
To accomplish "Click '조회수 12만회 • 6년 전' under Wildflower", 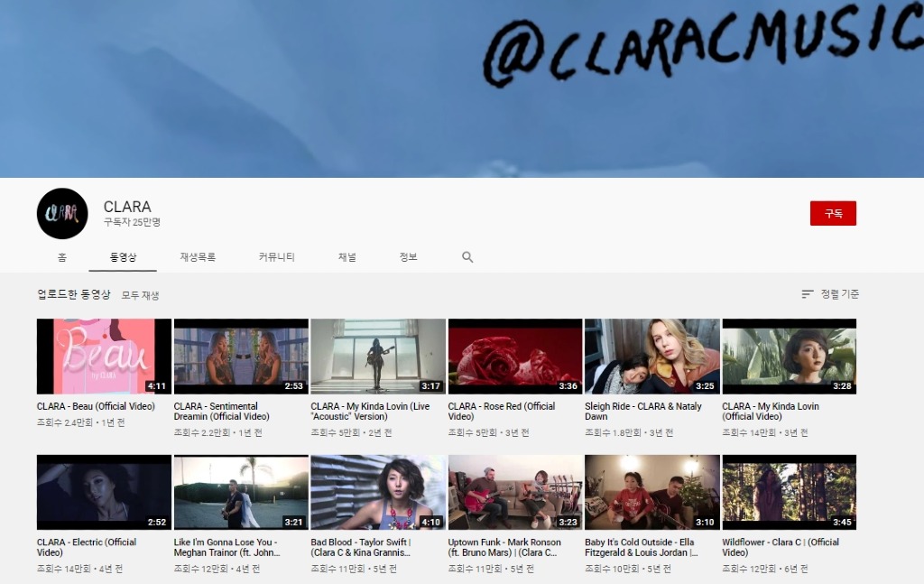I will coord(765,569).
